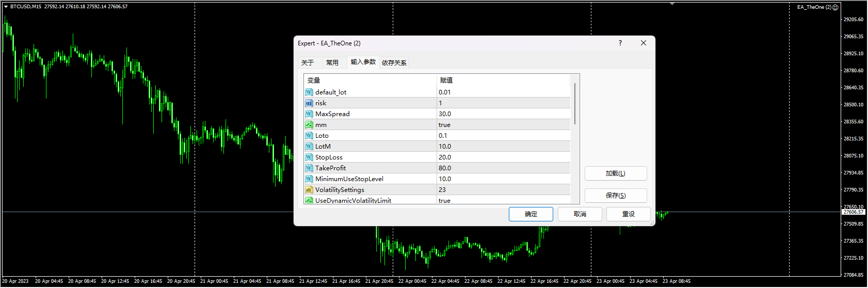Select the LotM variable name

coord(323,147)
